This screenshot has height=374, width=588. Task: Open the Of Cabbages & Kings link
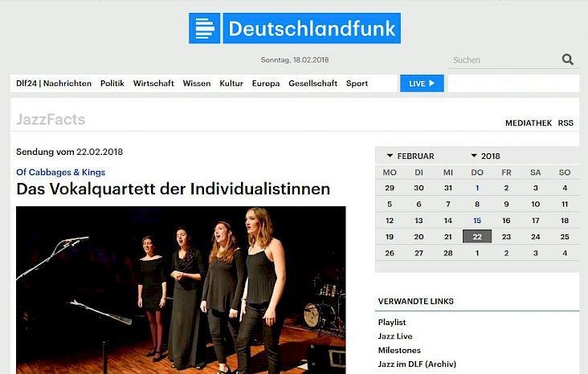[61, 172]
